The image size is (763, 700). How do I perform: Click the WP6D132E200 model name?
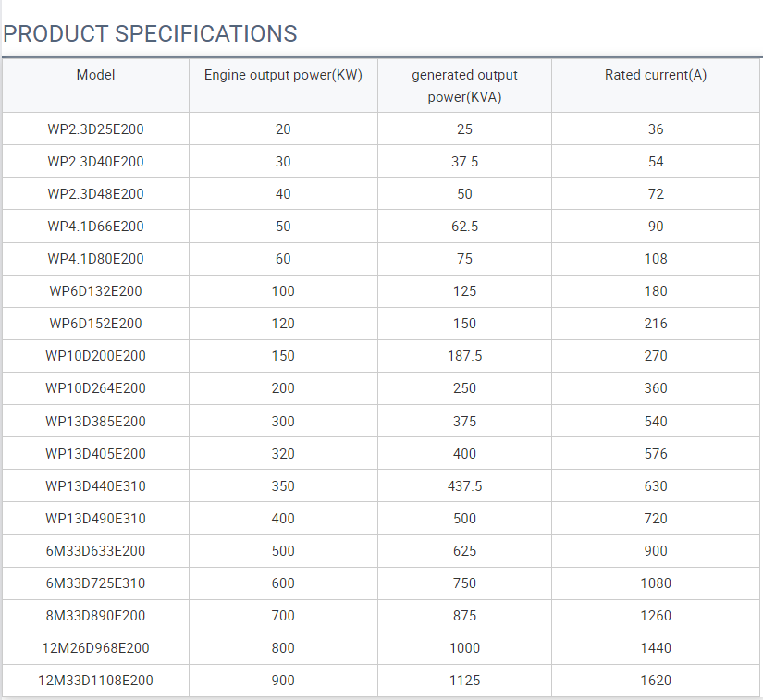point(96,291)
